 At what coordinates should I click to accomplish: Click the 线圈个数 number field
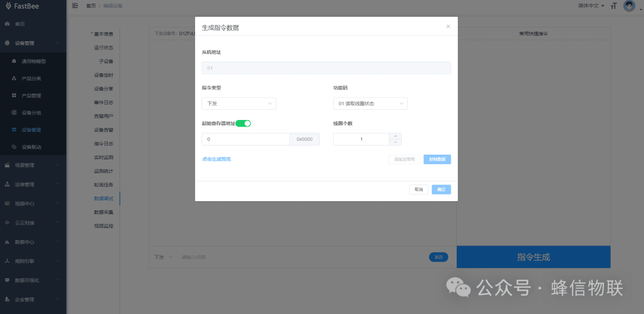pyautogui.click(x=361, y=139)
